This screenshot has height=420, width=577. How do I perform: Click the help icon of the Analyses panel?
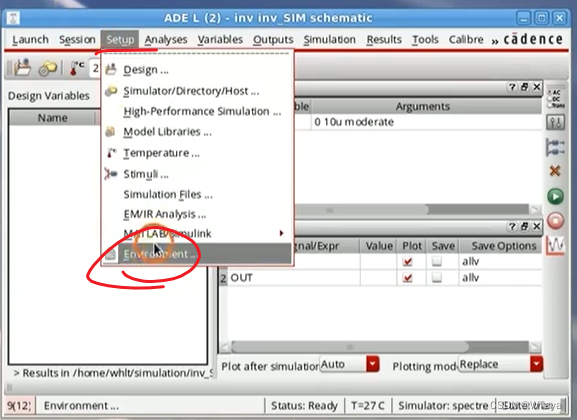pyautogui.click(x=512, y=87)
